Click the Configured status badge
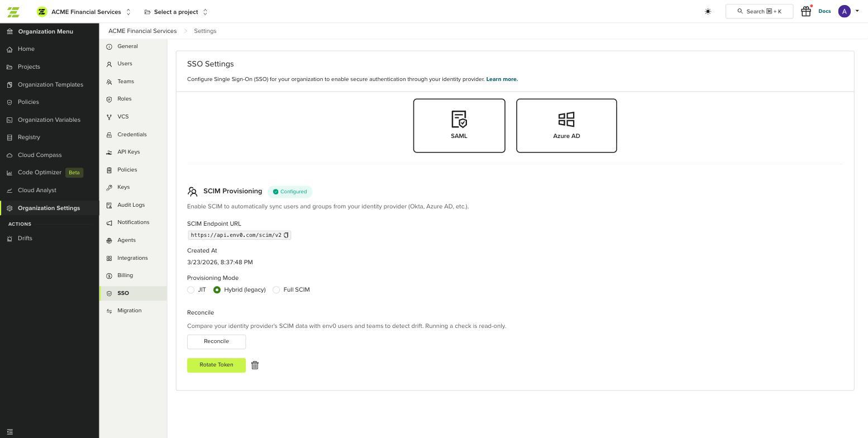 (290, 192)
